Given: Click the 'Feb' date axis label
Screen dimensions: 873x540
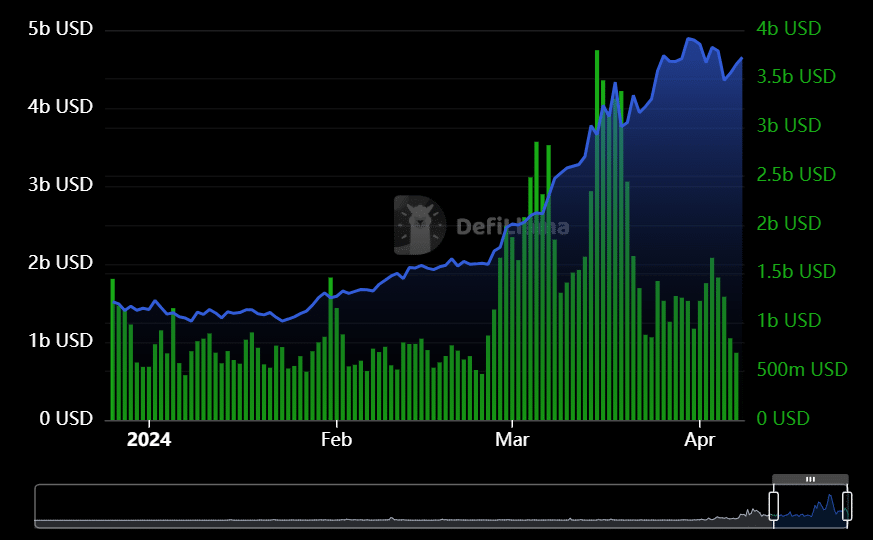Looking at the screenshot, I should pos(336,440).
